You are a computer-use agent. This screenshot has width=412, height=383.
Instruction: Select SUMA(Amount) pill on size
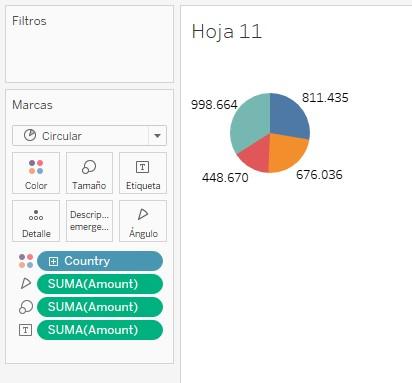100,307
